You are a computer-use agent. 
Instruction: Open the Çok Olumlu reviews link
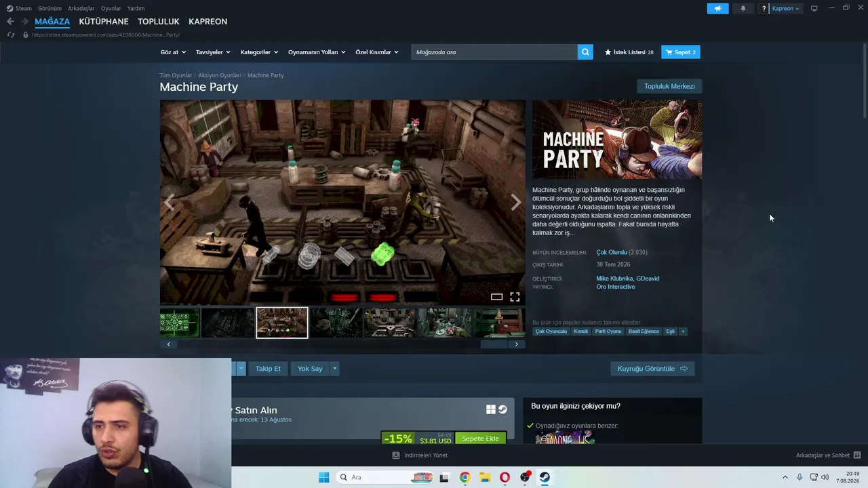click(x=612, y=252)
